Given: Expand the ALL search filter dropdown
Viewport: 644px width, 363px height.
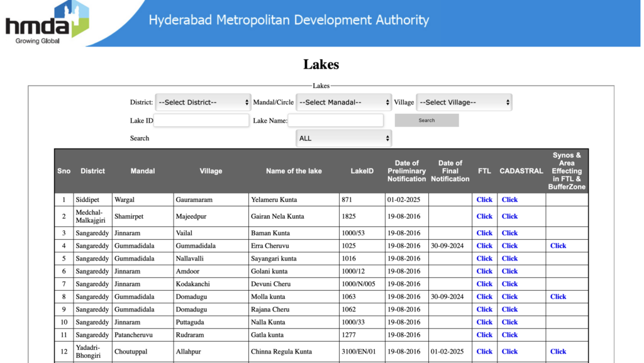Looking at the screenshot, I should pos(343,138).
